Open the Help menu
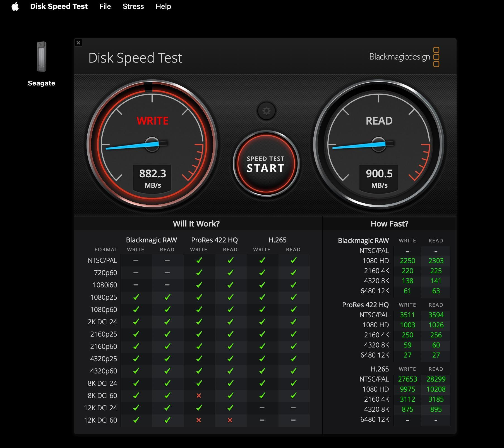The image size is (504, 448). tap(164, 6)
